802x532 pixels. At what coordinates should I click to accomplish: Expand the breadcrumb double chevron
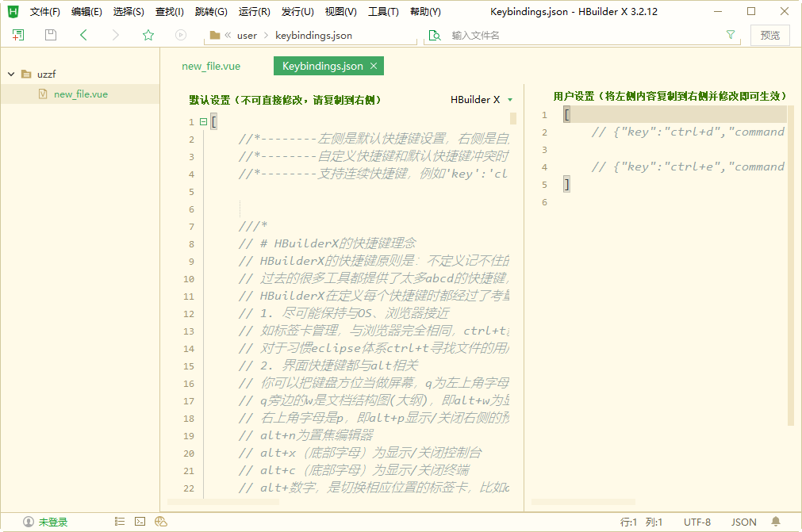pyautogui.click(x=228, y=35)
